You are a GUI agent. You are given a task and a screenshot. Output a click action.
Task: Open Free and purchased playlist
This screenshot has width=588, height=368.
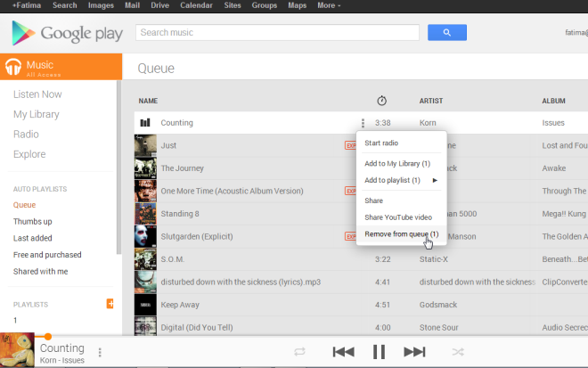(47, 255)
